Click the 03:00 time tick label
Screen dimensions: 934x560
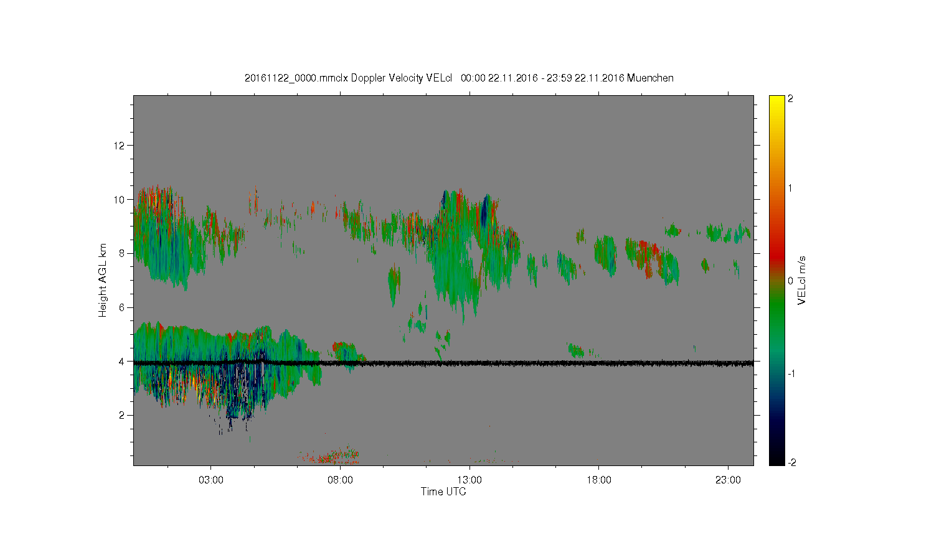(x=211, y=480)
